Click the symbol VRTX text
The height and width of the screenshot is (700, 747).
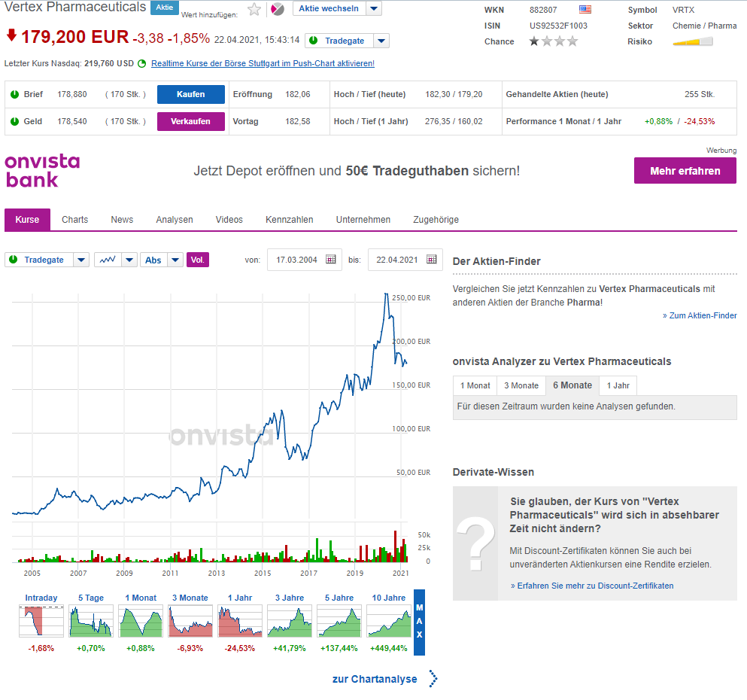click(x=683, y=10)
